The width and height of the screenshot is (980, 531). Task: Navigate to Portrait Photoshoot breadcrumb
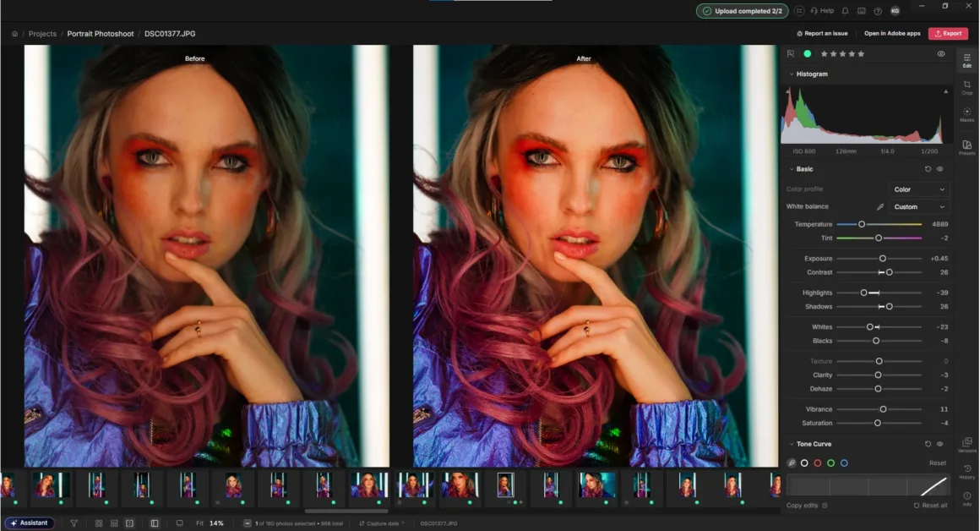point(100,34)
